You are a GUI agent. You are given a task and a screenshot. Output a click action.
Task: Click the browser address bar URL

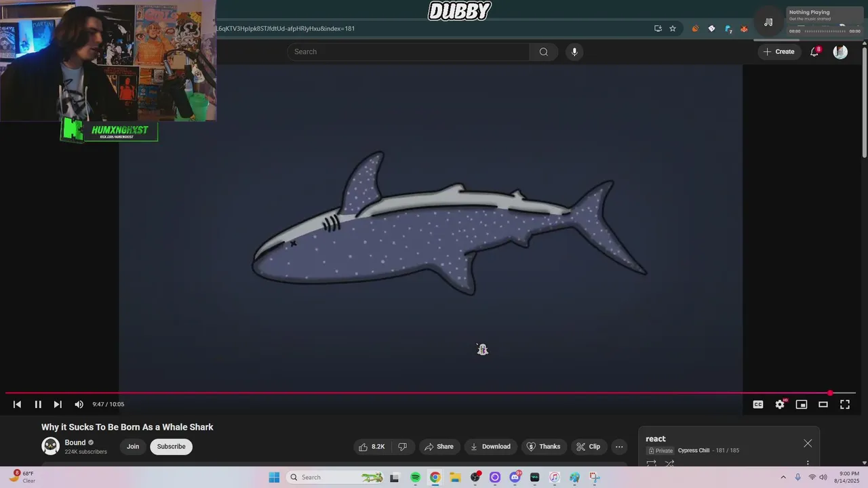pyautogui.click(x=285, y=28)
